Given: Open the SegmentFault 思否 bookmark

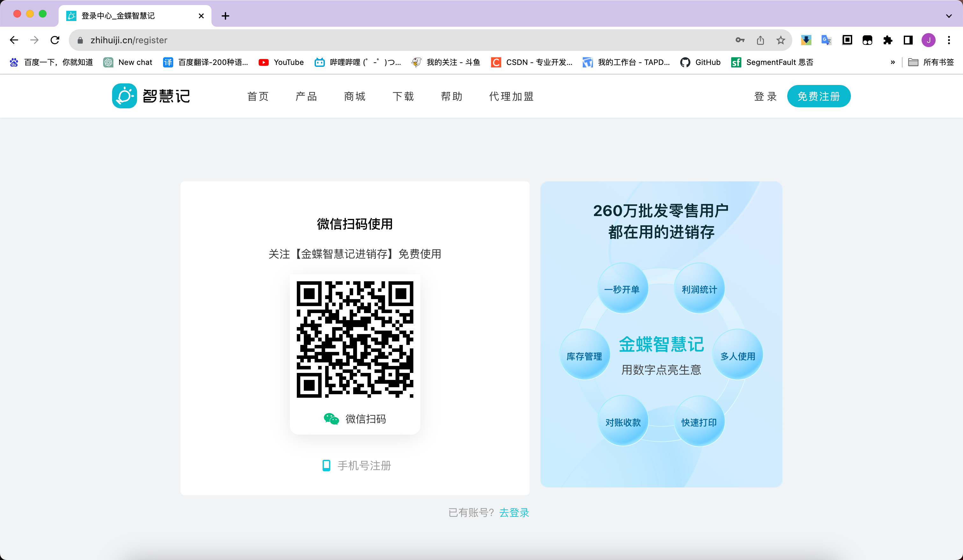Looking at the screenshot, I should tap(772, 62).
